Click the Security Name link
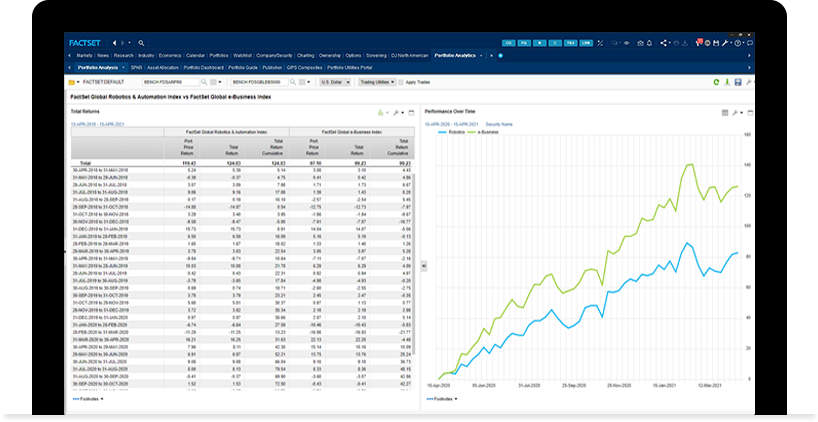This screenshot has width=818, height=422. [x=499, y=124]
